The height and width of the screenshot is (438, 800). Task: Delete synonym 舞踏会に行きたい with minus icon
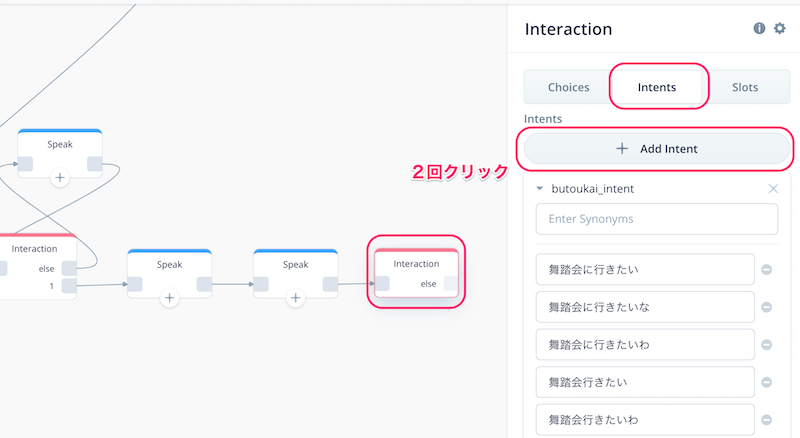766,270
